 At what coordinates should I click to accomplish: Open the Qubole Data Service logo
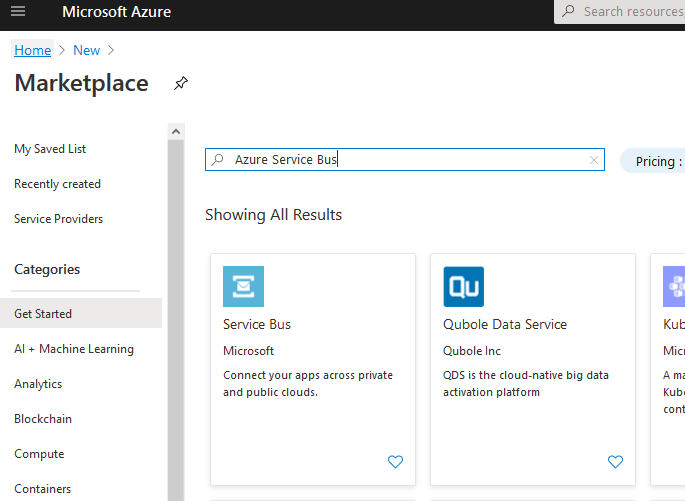pyautogui.click(x=464, y=287)
